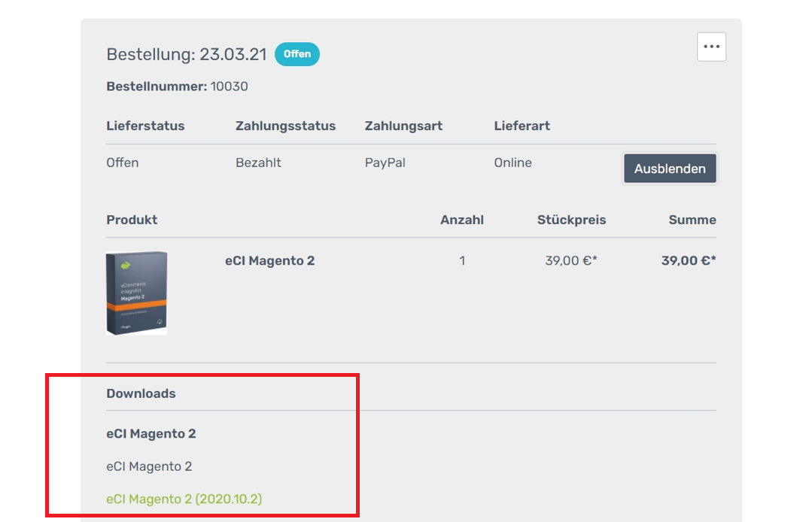
Task: Click the Summe column header
Action: pos(692,220)
